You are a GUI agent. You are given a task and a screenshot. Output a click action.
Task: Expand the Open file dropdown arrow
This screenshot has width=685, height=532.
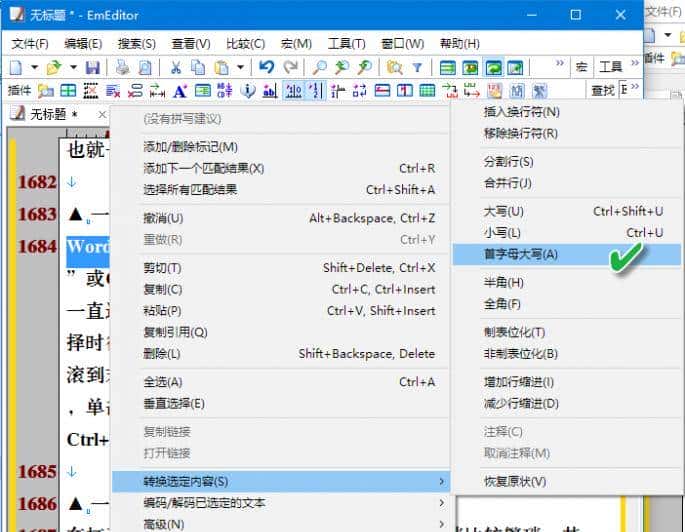(x=73, y=67)
